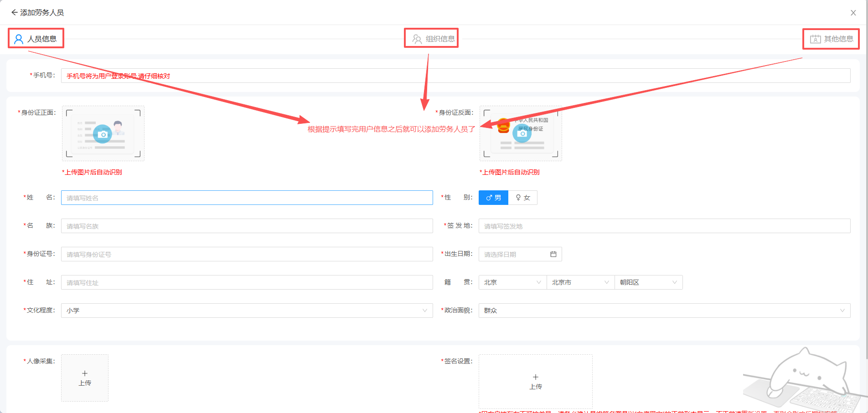Click the 手机号 input field

pyautogui.click(x=455, y=76)
